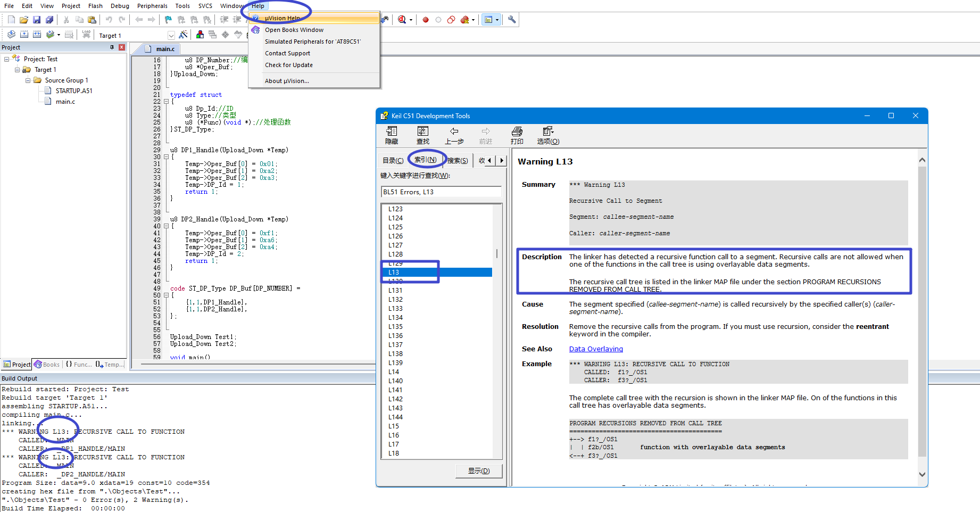
Task: Click the Paste clipboard icon
Action: pyautogui.click(x=92, y=20)
